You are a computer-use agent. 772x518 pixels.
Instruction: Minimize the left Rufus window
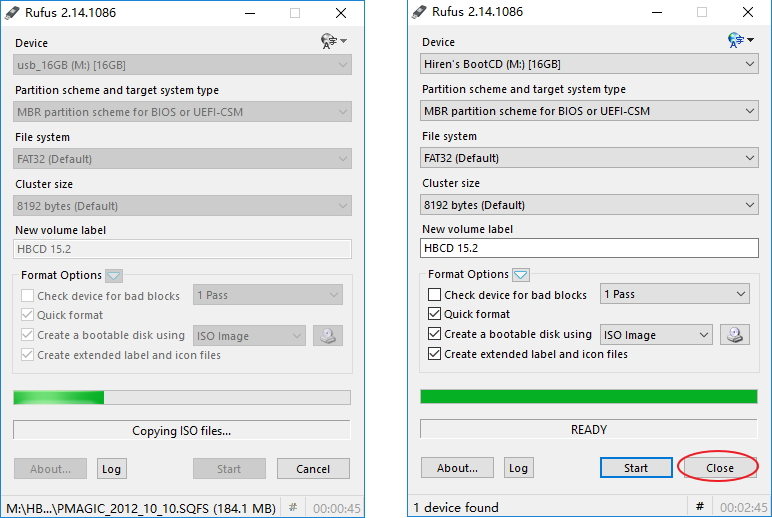pyautogui.click(x=250, y=13)
